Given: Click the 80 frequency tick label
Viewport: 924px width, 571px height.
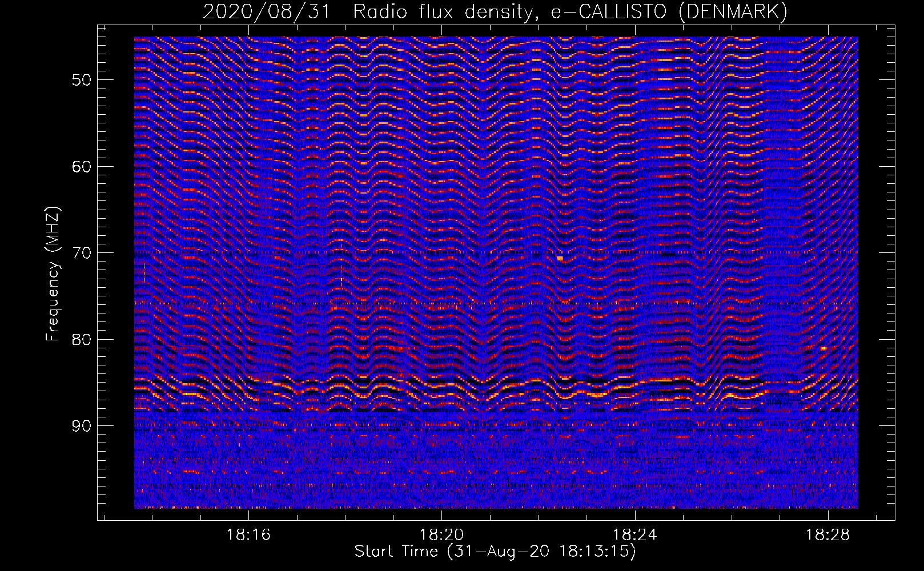Looking at the screenshot, I should [x=82, y=340].
